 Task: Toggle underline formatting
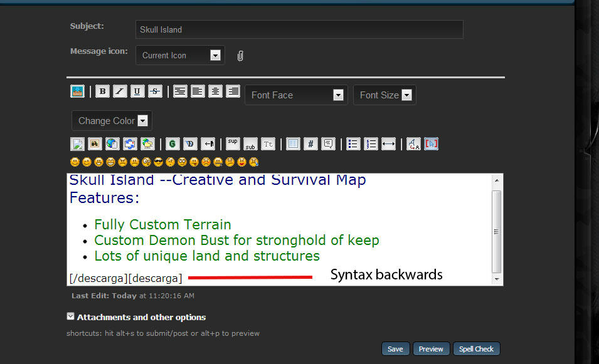[137, 91]
